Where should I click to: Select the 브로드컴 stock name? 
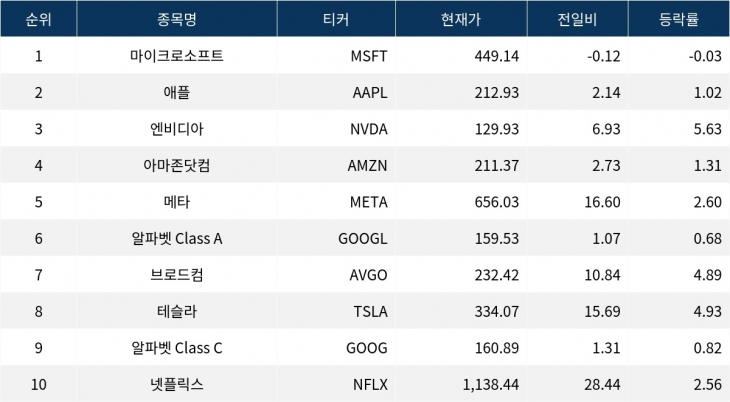[177, 274]
